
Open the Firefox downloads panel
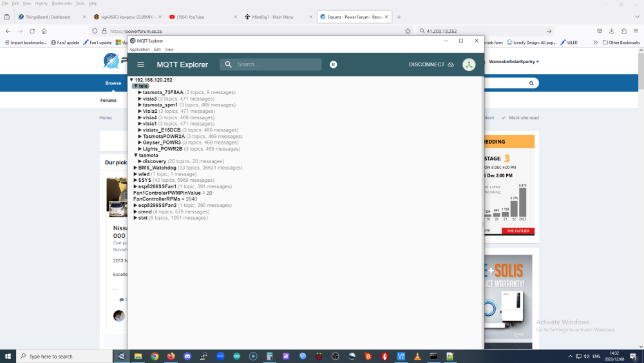coord(612,31)
